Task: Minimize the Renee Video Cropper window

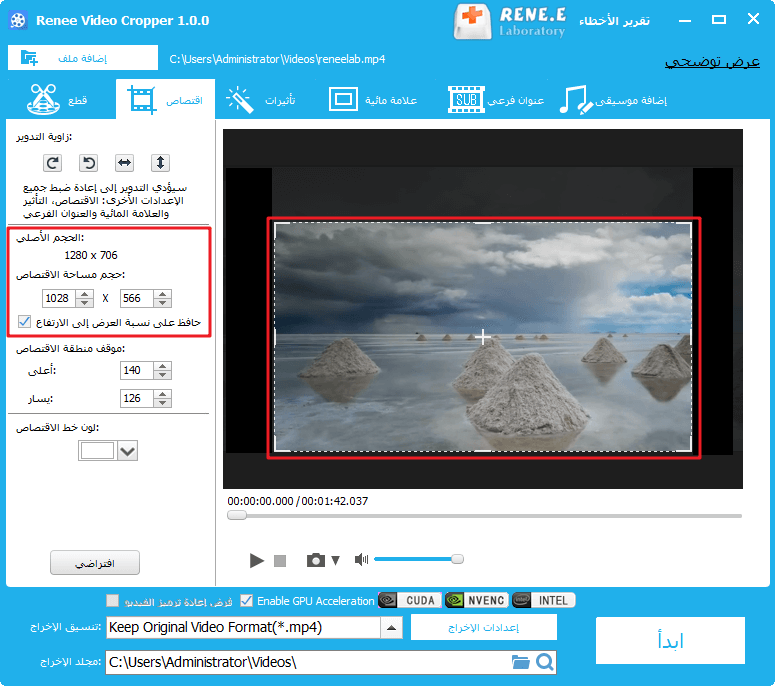Action: pos(685,20)
